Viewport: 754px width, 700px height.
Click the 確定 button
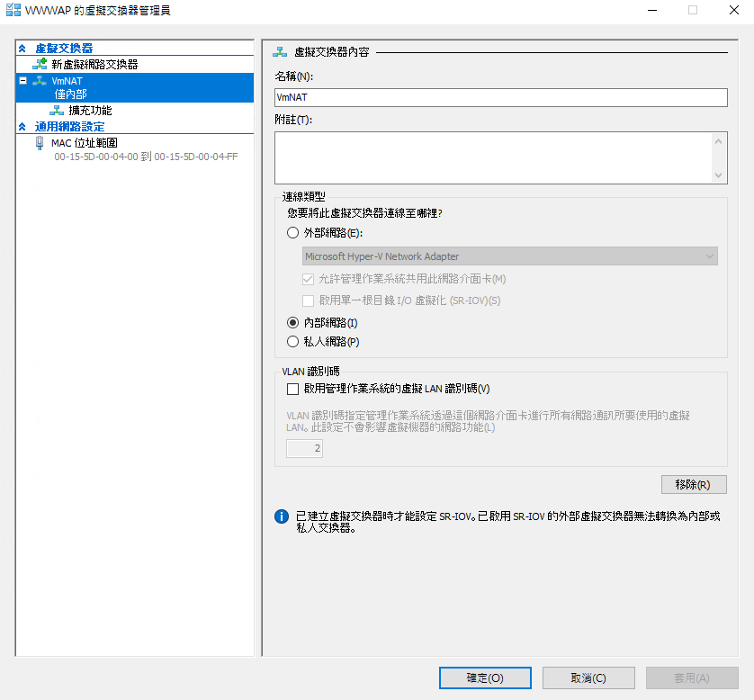(485, 678)
